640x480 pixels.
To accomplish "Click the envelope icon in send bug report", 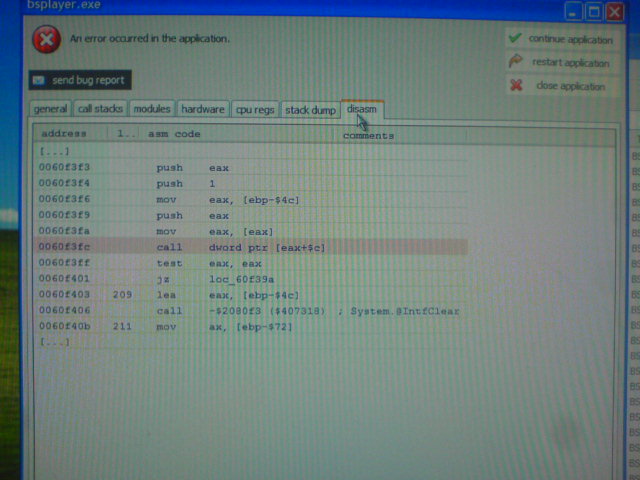I will click(39, 80).
